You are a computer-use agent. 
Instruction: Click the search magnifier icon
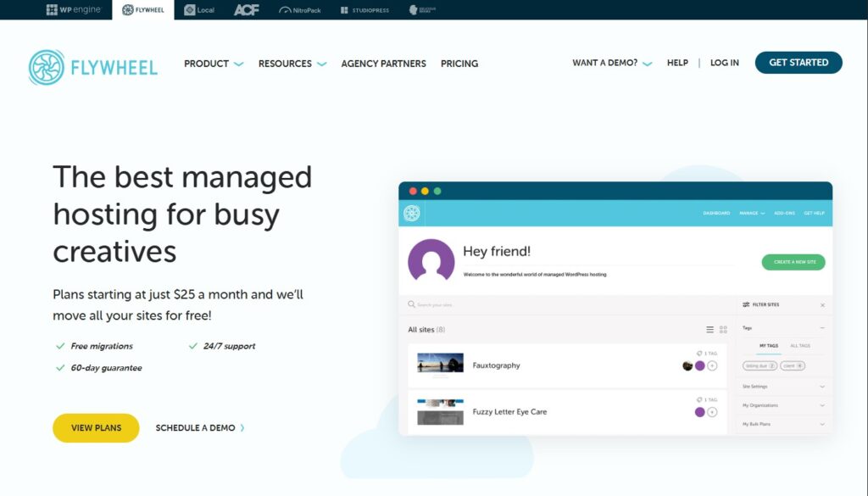click(x=411, y=304)
